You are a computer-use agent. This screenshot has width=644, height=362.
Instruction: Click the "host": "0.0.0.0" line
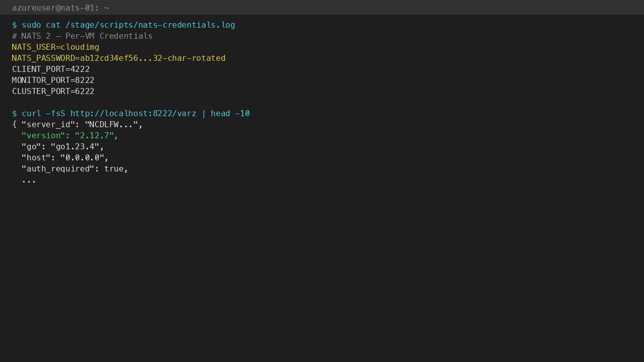pyautogui.click(x=65, y=158)
